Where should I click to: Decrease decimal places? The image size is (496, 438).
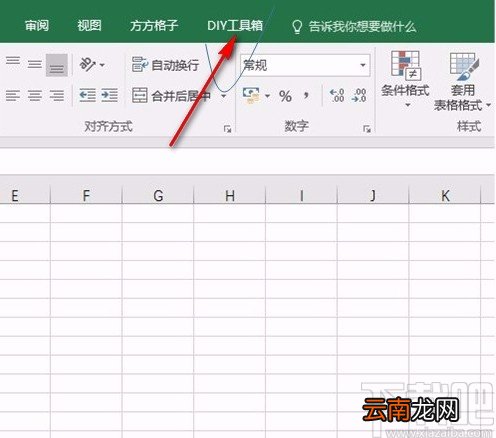coord(359,96)
